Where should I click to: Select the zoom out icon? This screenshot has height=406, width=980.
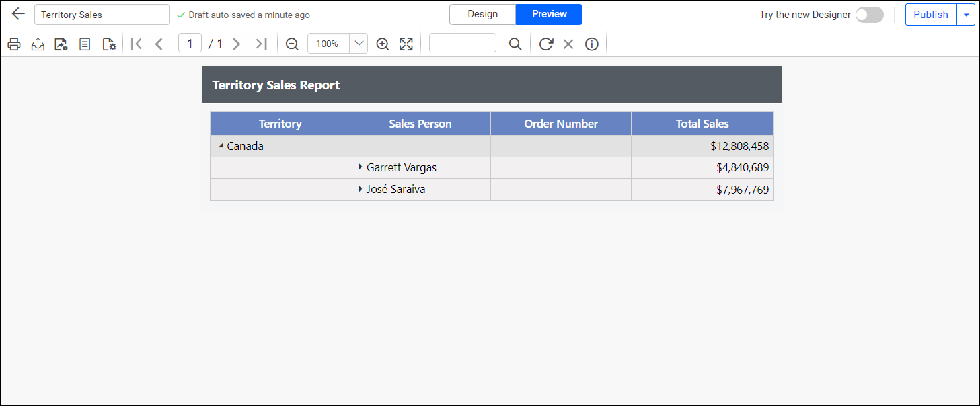[x=292, y=43]
